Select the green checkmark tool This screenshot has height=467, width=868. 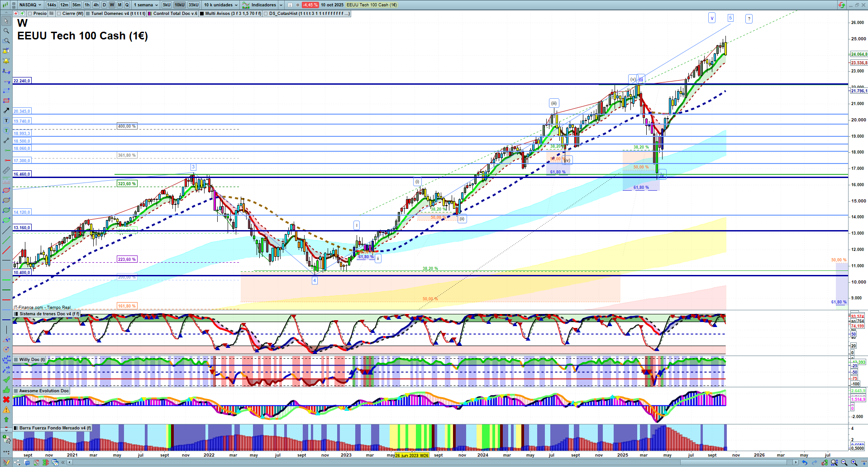point(6,380)
